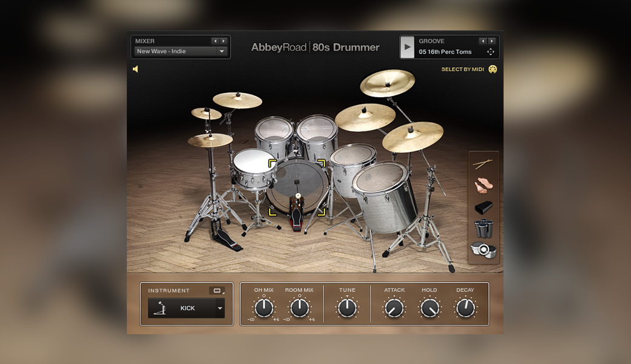Select the cowbell percussion icon

pos(484,207)
